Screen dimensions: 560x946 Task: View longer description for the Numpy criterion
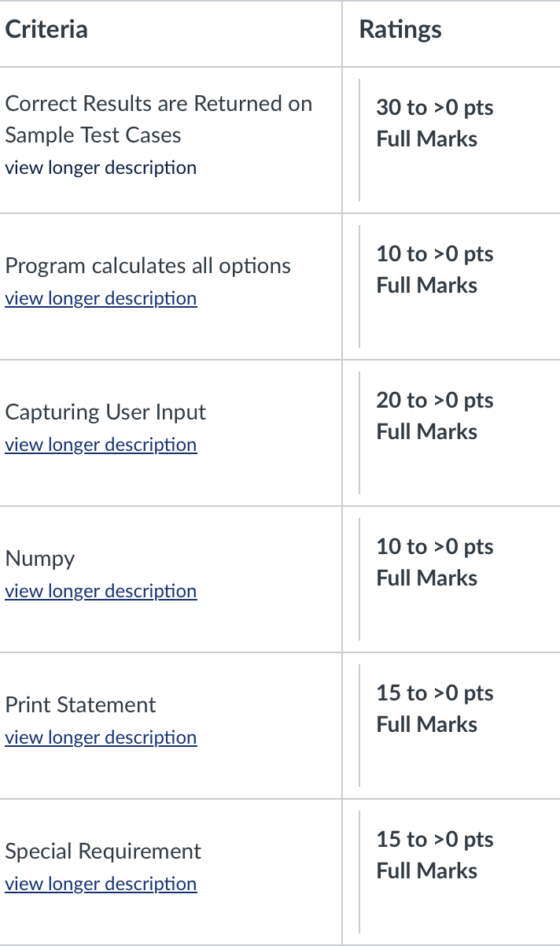(101, 591)
